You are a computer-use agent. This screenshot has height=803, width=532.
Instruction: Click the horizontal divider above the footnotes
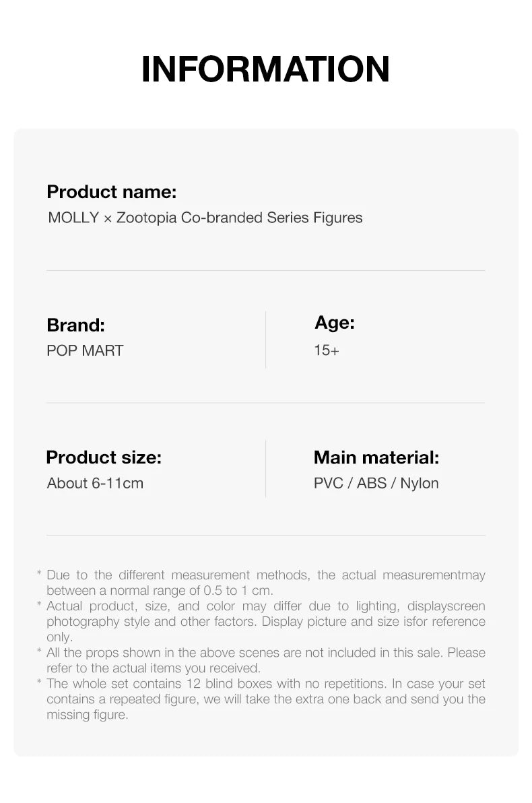click(265, 535)
